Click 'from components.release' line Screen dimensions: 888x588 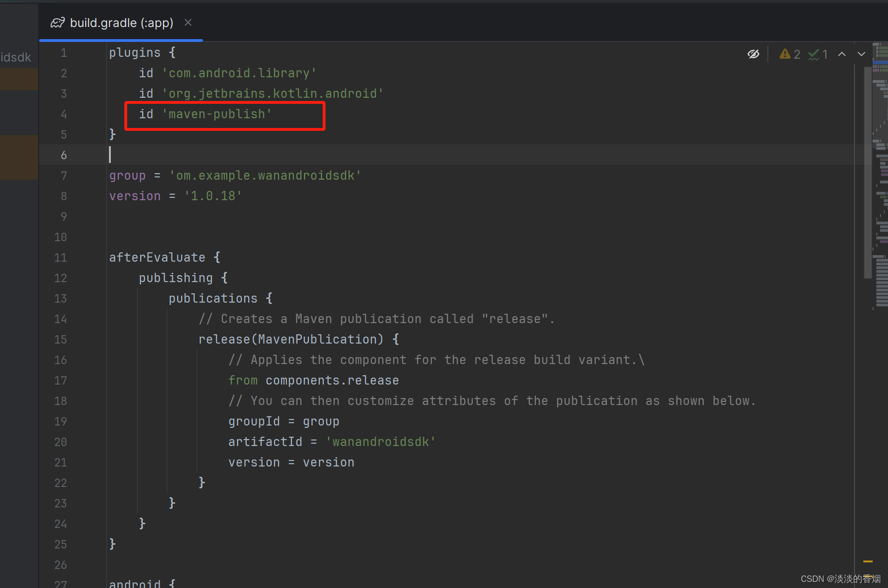tap(313, 380)
